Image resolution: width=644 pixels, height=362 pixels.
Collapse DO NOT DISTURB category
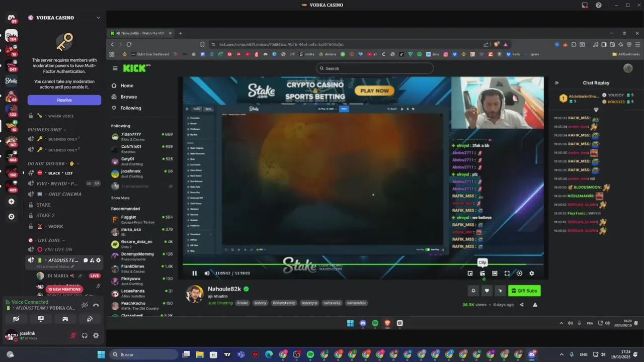54,163
